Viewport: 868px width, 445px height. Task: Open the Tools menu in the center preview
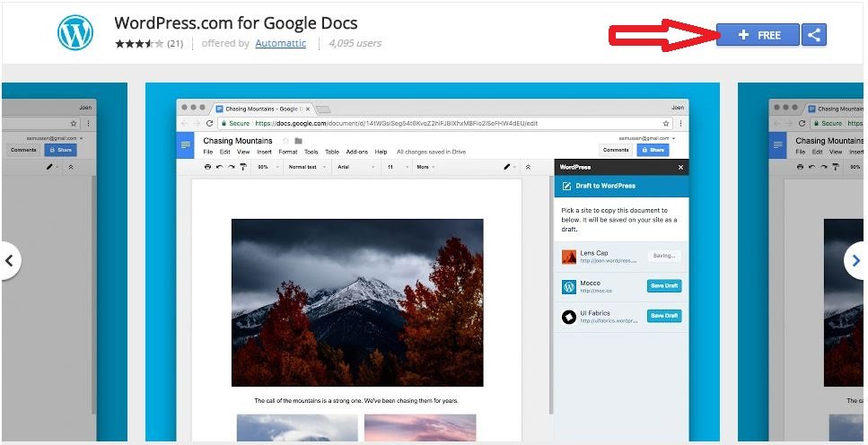[311, 152]
